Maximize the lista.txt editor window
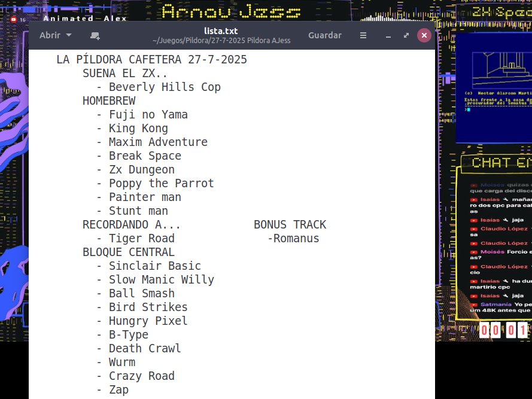The height and width of the screenshot is (399, 532). pyautogui.click(x=406, y=35)
